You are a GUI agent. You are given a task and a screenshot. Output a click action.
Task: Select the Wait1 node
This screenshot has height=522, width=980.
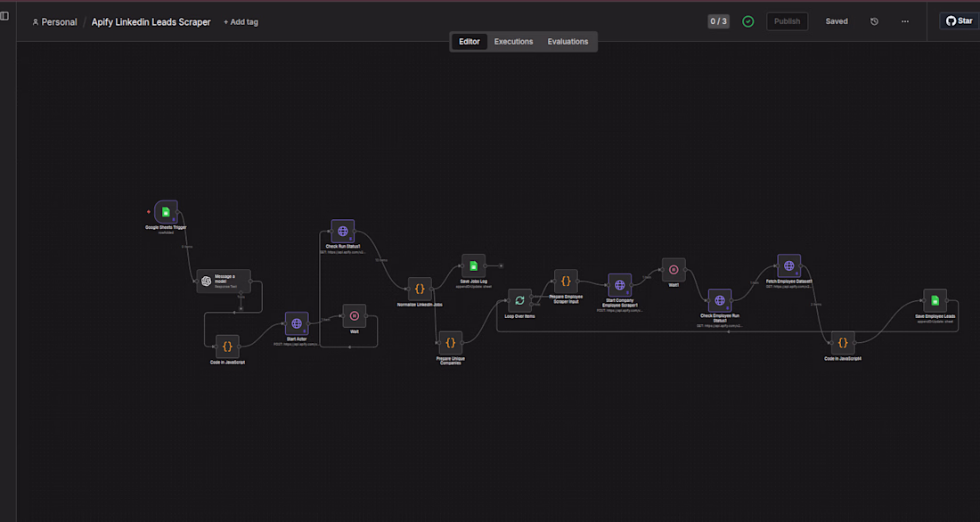[674, 270]
